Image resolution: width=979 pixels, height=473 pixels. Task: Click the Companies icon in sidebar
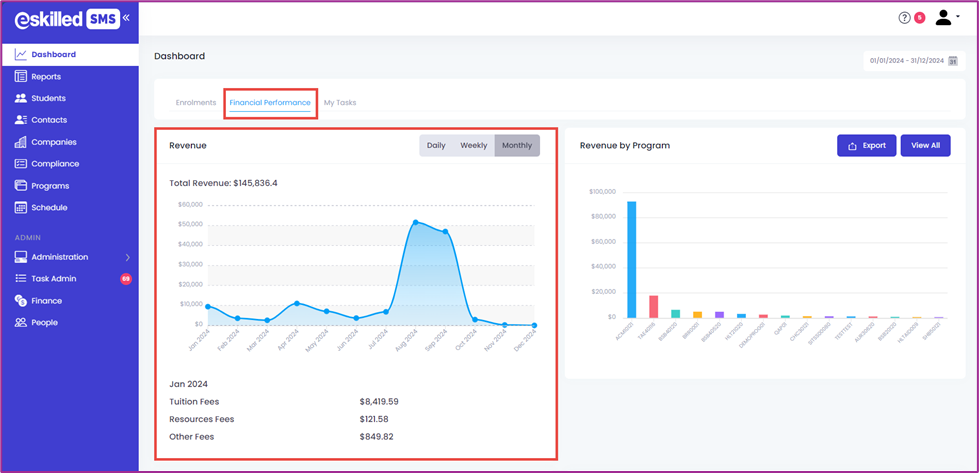pos(21,142)
